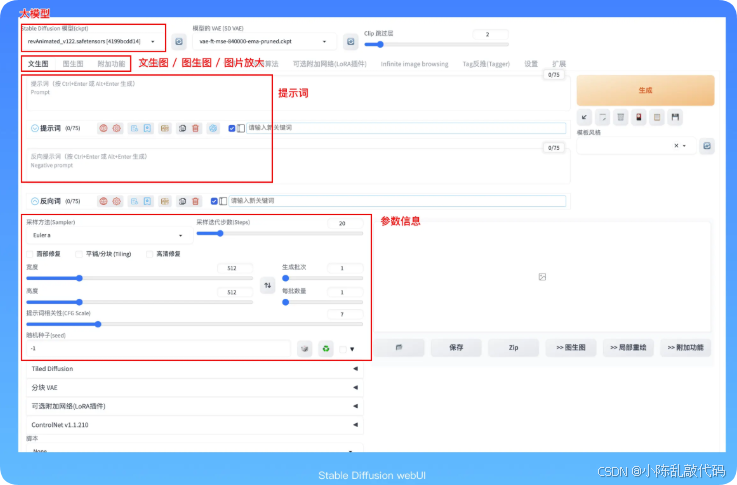Viewport: 737px width, 485px height.
Task: Open the SD VAE model dropdown
Action: [x=264, y=41]
